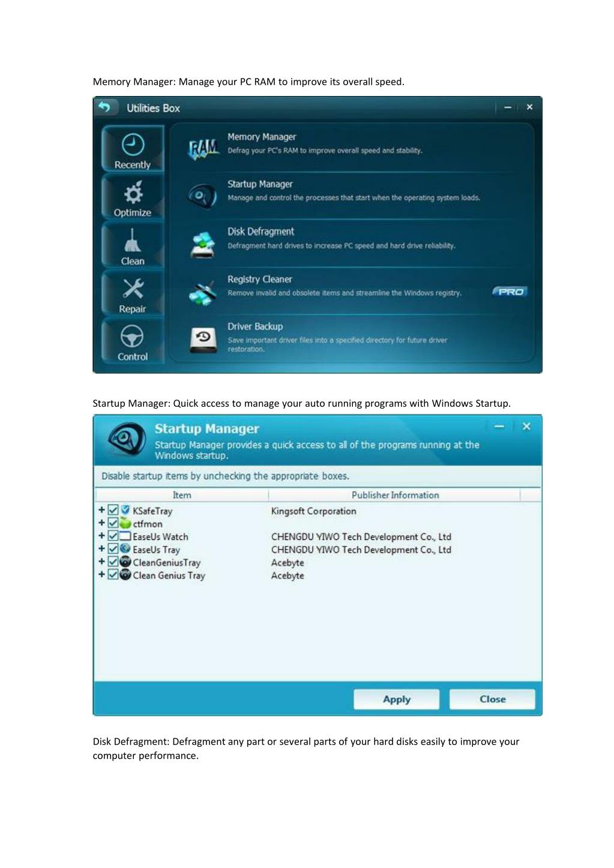Open the Optimize gear icon tab
The width and height of the screenshot is (614, 868).
133,197
